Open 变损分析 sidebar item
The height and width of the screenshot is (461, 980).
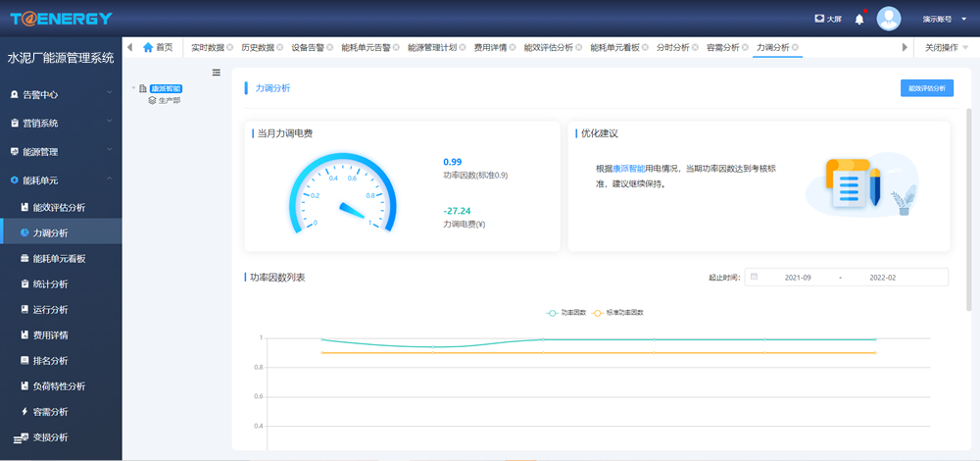coord(61,437)
